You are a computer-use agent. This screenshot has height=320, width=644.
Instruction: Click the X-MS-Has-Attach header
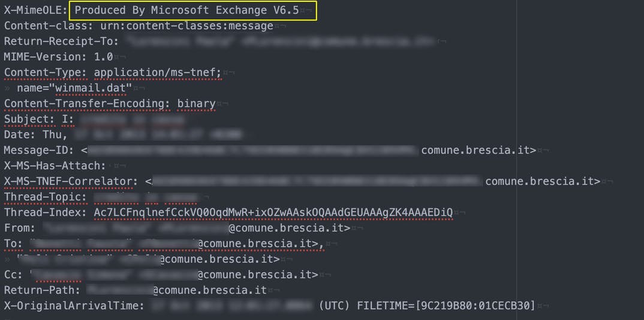pos(55,166)
